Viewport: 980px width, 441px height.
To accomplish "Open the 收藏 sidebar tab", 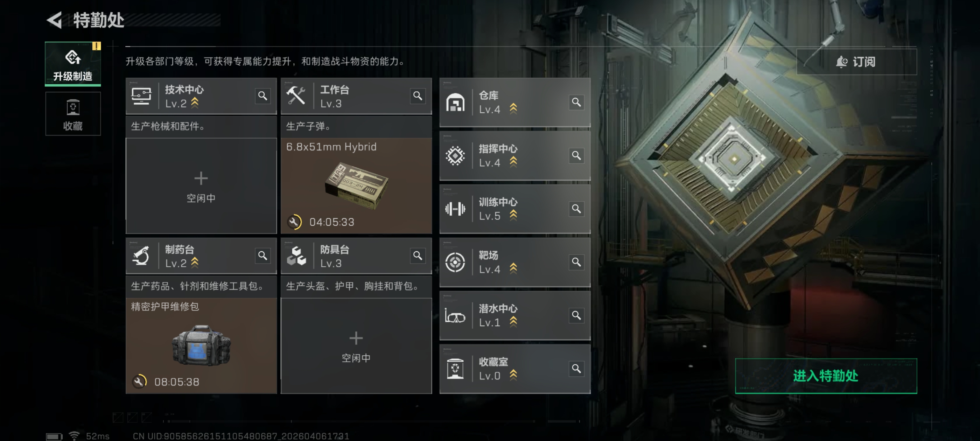I will (x=73, y=114).
